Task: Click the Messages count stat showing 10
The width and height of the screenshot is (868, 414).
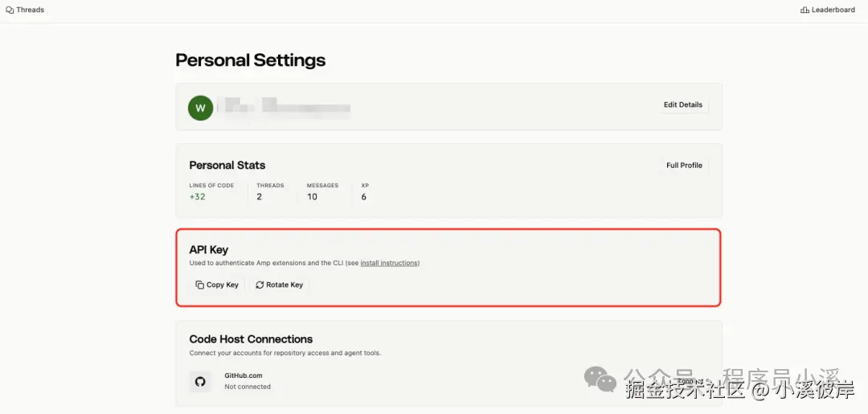Action: [x=312, y=197]
